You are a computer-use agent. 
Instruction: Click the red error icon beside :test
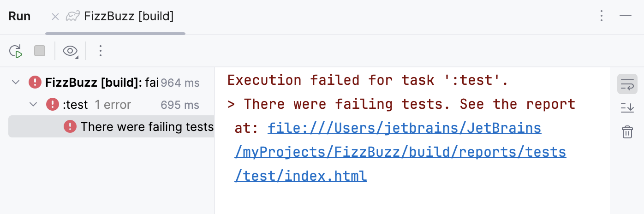point(53,105)
